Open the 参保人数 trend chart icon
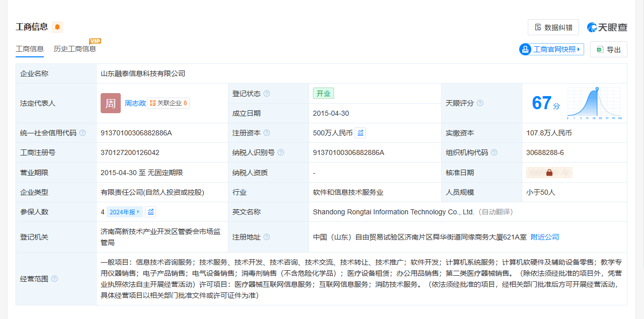The height and width of the screenshot is (319, 644). 150,212
